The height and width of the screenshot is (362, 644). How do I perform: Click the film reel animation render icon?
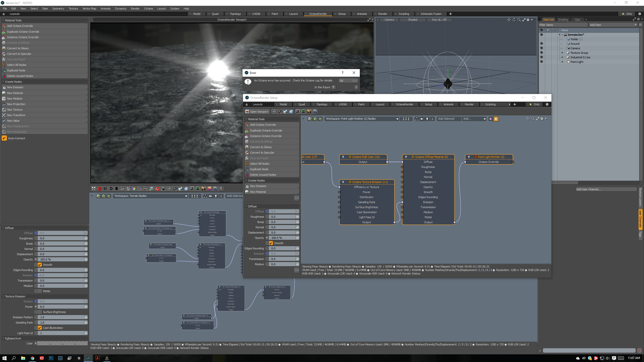click(215, 189)
